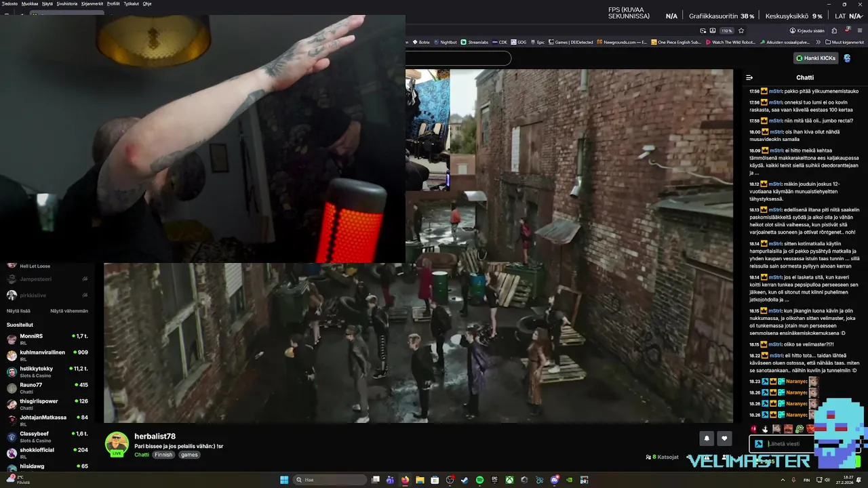Click Kirjaudu sisään in the browser toolbar
The height and width of the screenshot is (488, 868).
[x=806, y=30]
